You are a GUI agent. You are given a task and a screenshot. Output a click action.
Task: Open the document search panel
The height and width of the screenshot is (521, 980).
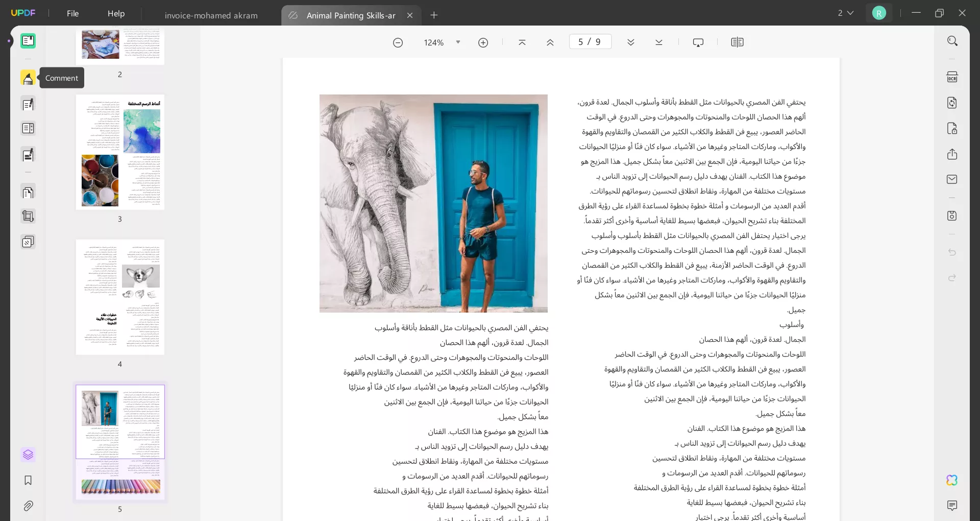pos(952,40)
